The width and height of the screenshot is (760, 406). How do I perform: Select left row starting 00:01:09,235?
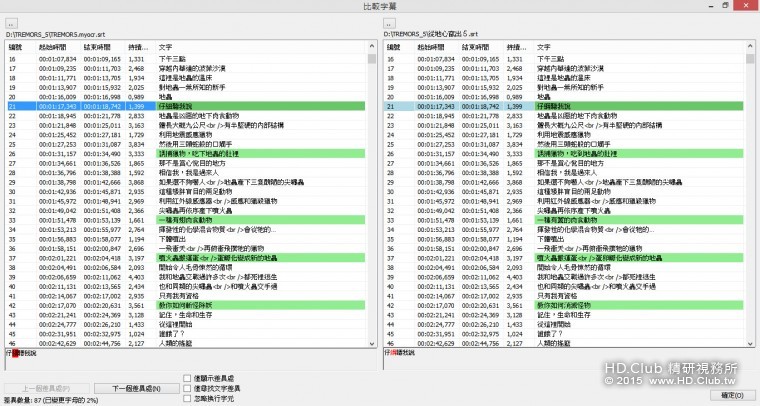coord(186,68)
